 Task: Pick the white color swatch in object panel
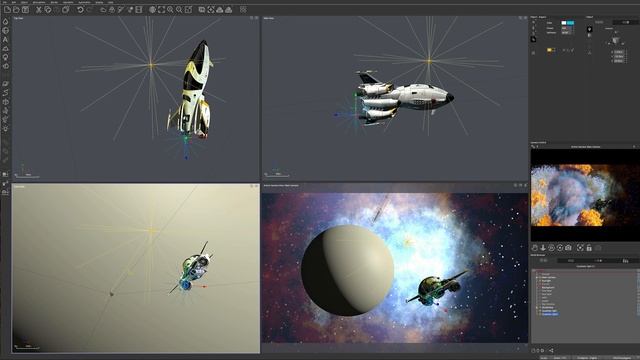(564, 23)
